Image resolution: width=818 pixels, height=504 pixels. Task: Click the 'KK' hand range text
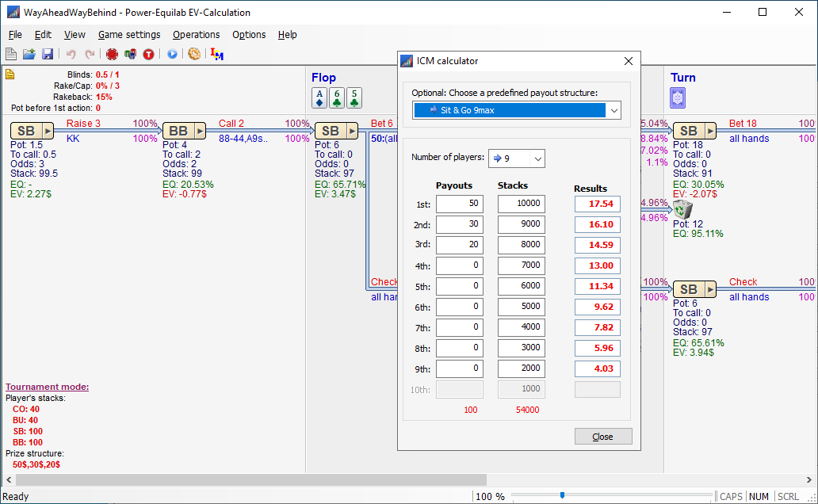73,139
